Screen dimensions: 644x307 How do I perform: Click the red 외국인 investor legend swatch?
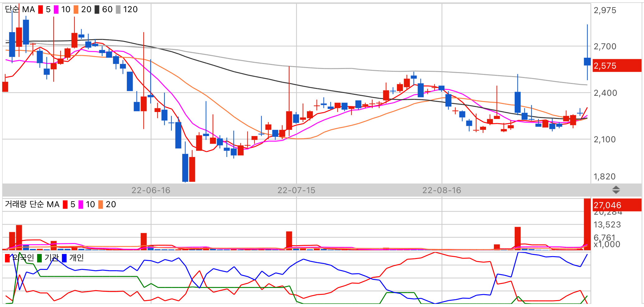(7, 258)
